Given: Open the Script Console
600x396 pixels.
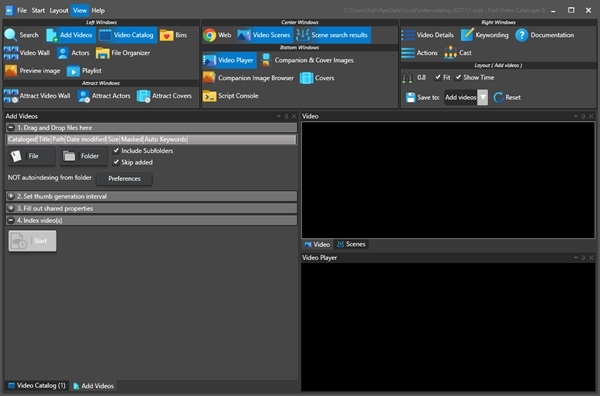Looking at the screenshot, I should coord(231,96).
